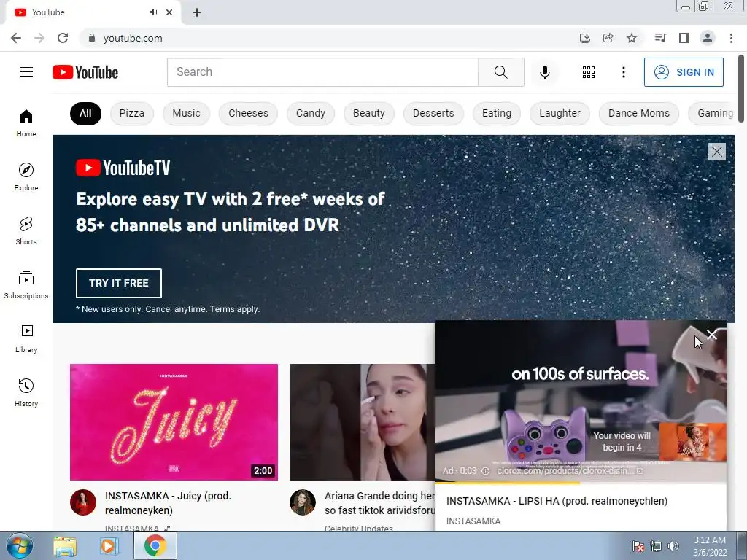Viewport: 747px width, 560px height.
Task: Click the SIGN IN button
Action: tap(684, 72)
